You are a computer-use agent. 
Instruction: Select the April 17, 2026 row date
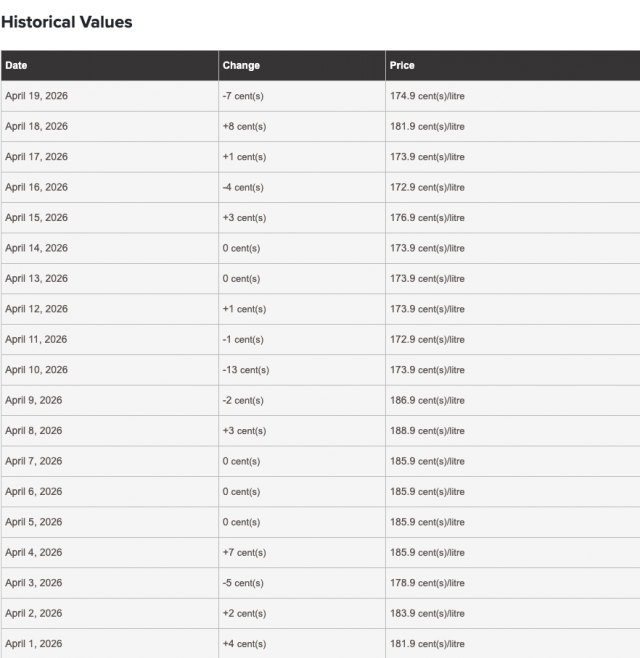point(36,157)
